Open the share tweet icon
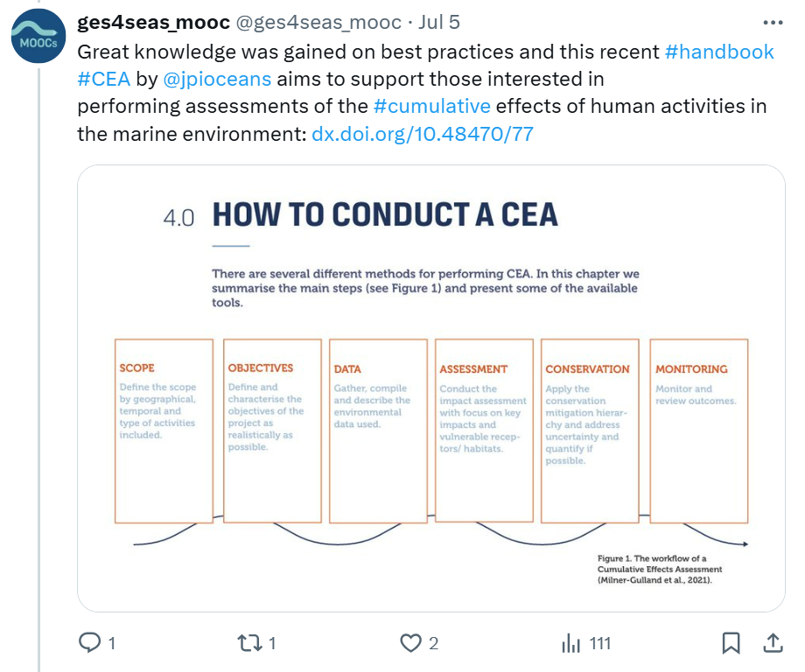The width and height of the screenshot is (805, 672). pos(773,643)
